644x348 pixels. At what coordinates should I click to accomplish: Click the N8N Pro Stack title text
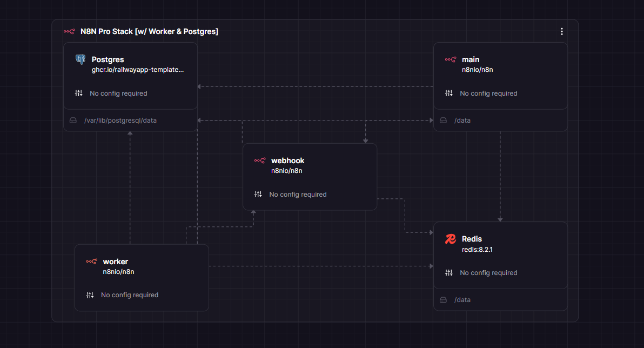(149, 31)
